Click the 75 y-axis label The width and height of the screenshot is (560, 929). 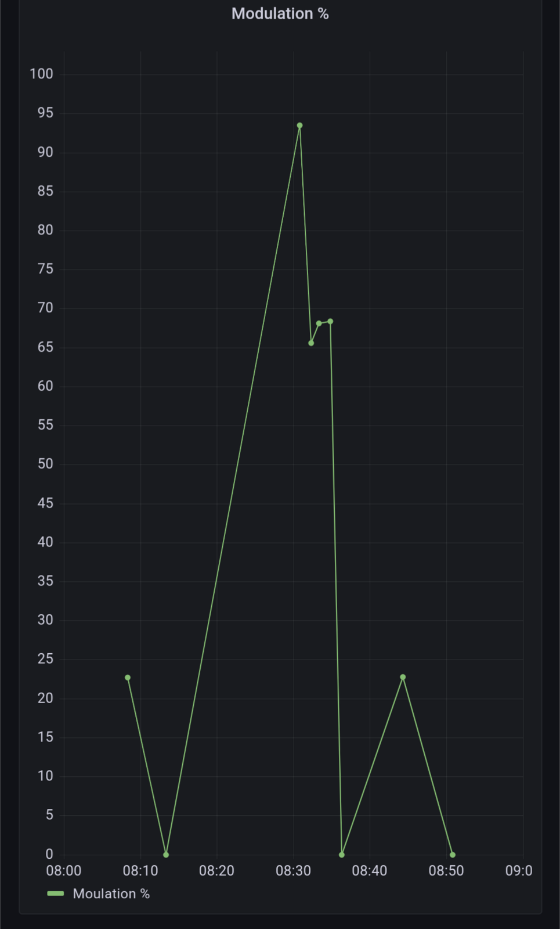pos(45,269)
